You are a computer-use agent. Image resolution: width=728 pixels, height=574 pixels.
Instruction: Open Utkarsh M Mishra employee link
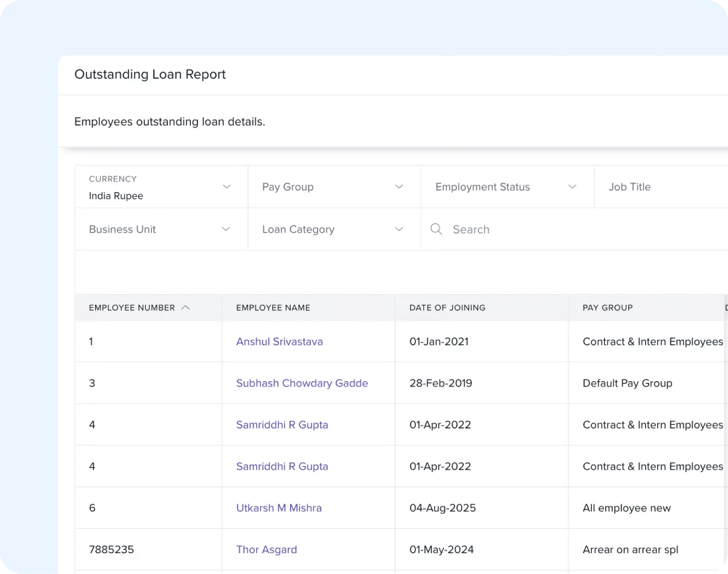278,508
